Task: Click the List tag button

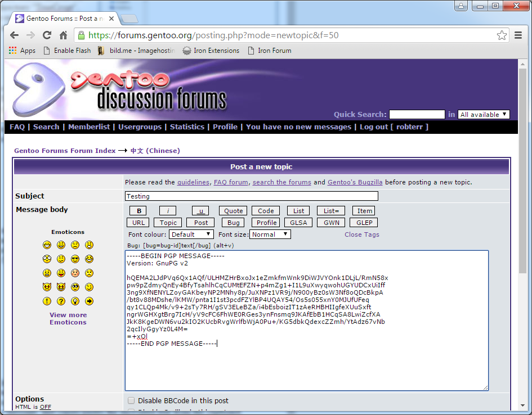Action: click(298, 211)
